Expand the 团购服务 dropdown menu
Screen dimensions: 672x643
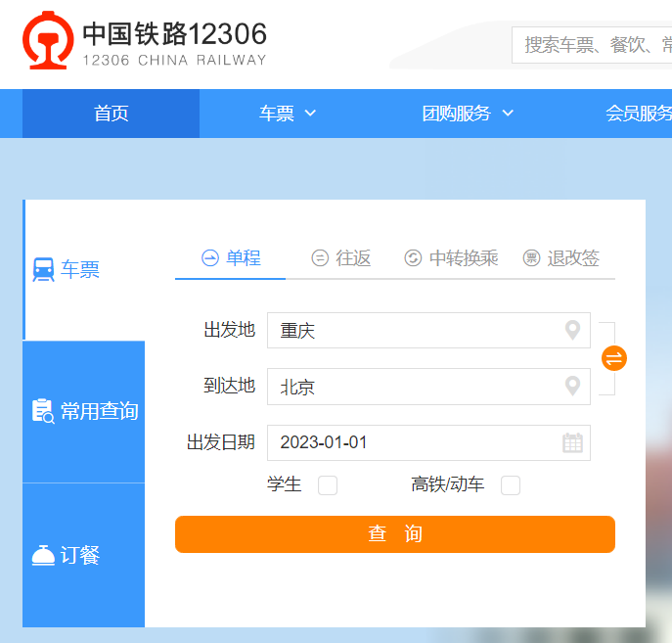[468, 114]
